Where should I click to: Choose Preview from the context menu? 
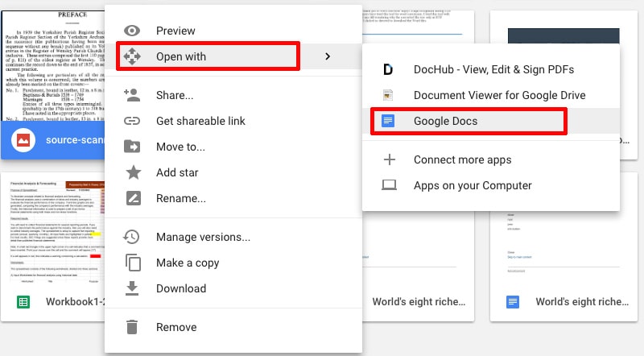tap(233, 31)
